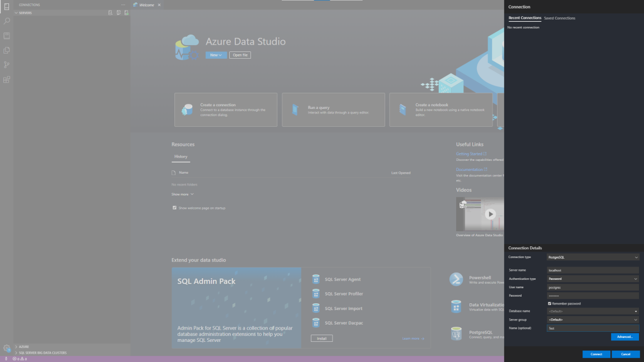Open the Authentication type dropdown
The height and width of the screenshot is (362, 644).
(593, 279)
